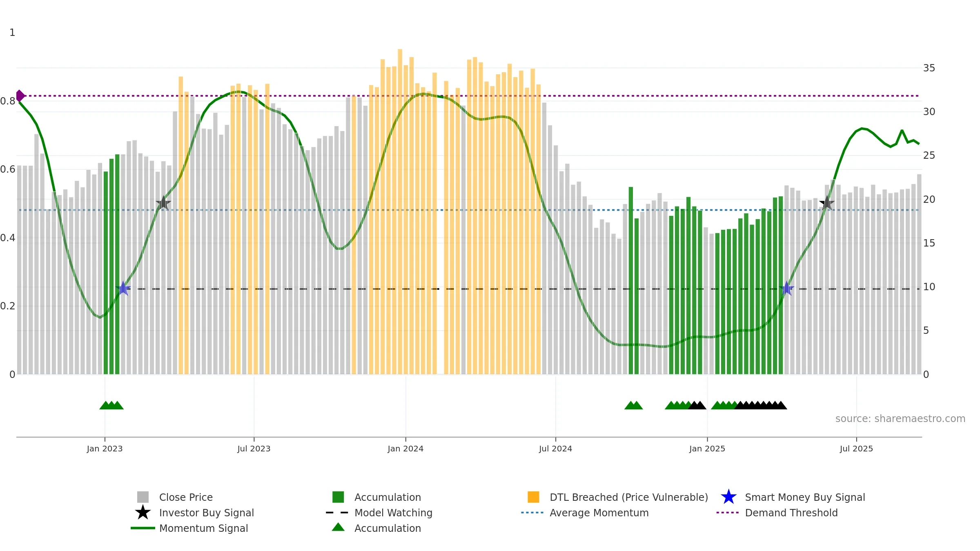Click the gray Close Price legend swatch
Image resolution: width=980 pixels, height=551 pixels.
coord(143,497)
